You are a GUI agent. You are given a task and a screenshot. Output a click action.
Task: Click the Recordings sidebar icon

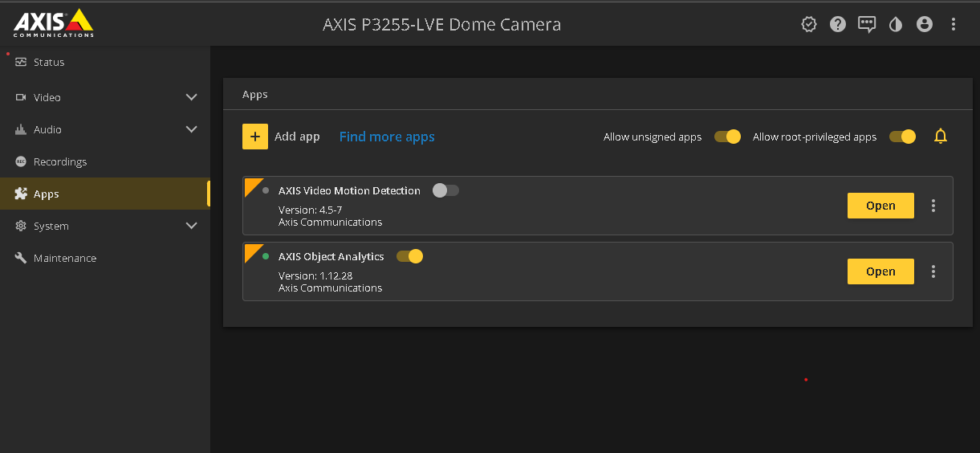[21, 161]
